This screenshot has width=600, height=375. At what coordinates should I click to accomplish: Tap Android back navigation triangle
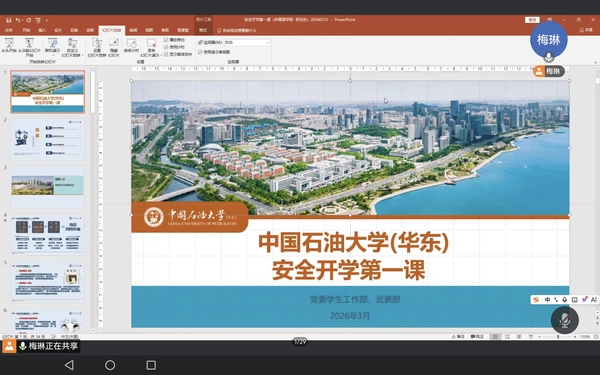pos(69,365)
